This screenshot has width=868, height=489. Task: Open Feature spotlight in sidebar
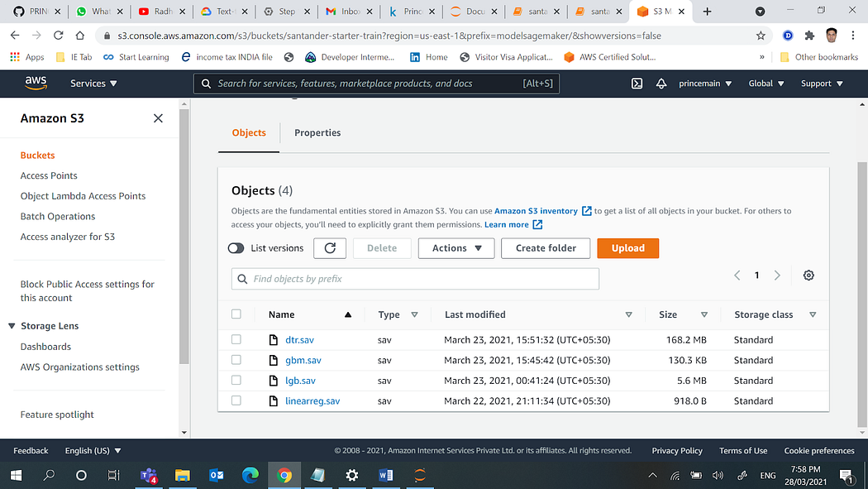pos(57,415)
